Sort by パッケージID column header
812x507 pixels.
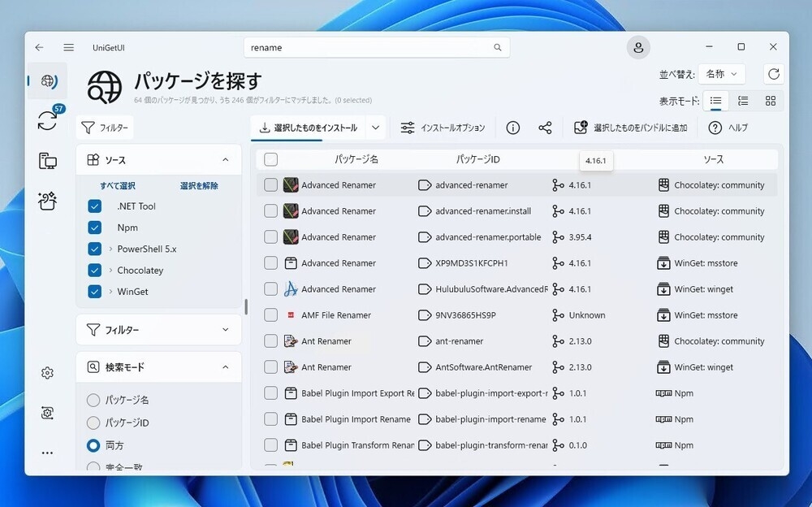(478, 159)
